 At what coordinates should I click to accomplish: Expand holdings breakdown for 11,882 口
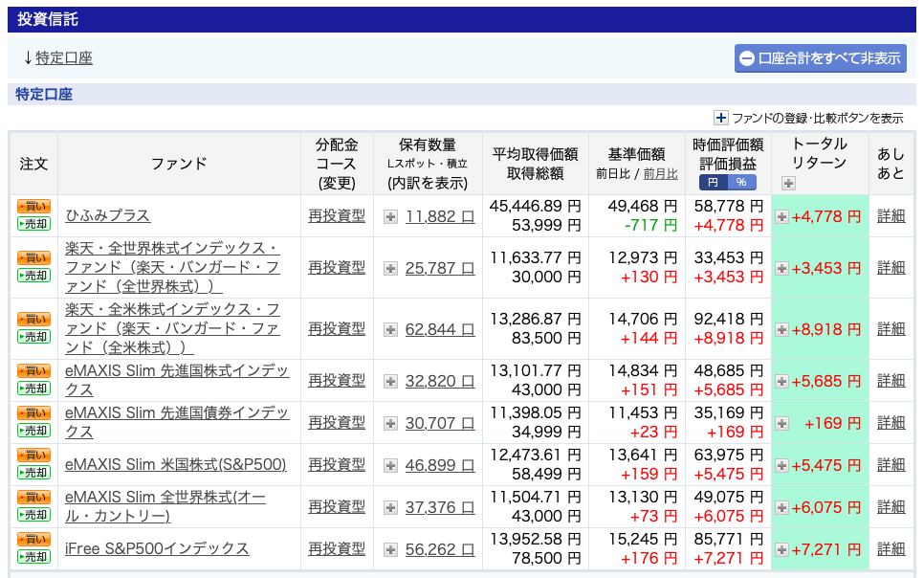pos(390,217)
